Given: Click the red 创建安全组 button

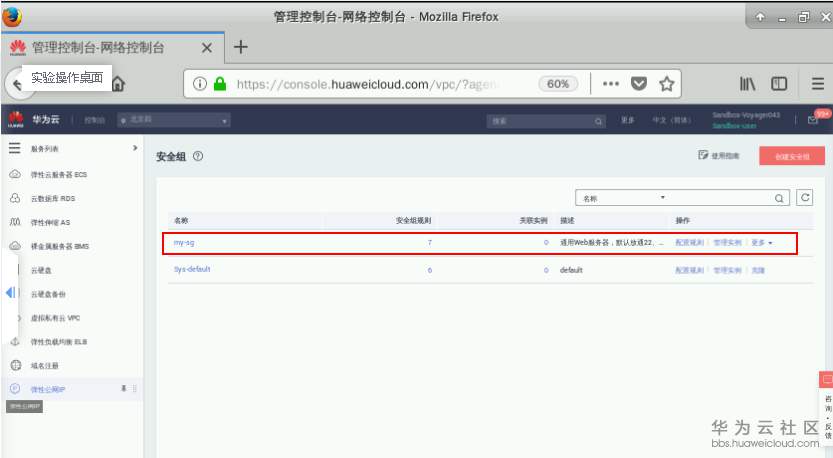Looking at the screenshot, I should pos(792,157).
